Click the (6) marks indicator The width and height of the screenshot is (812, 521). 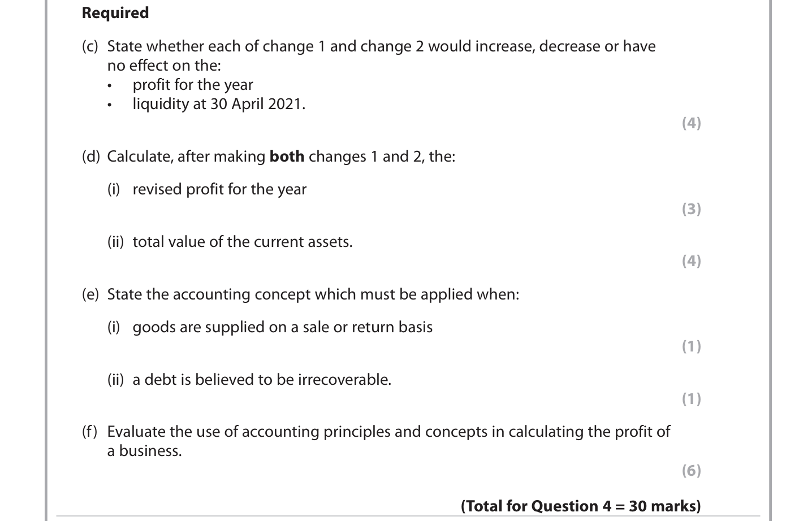tap(691, 471)
